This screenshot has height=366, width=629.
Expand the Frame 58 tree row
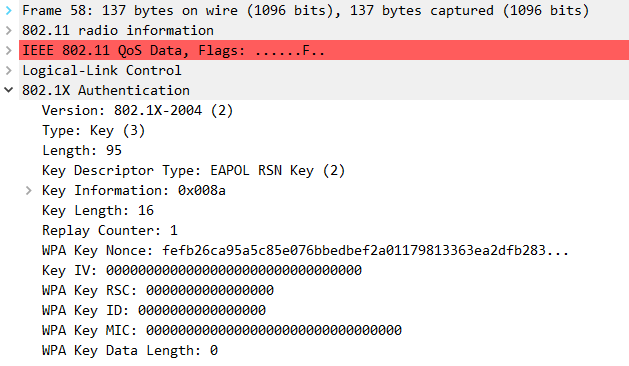coord(9,10)
